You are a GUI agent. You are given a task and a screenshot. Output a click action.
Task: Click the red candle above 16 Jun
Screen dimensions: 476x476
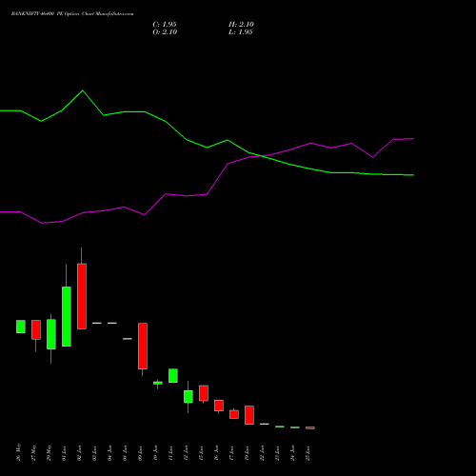pyautogui.click(x=219, y=406)
